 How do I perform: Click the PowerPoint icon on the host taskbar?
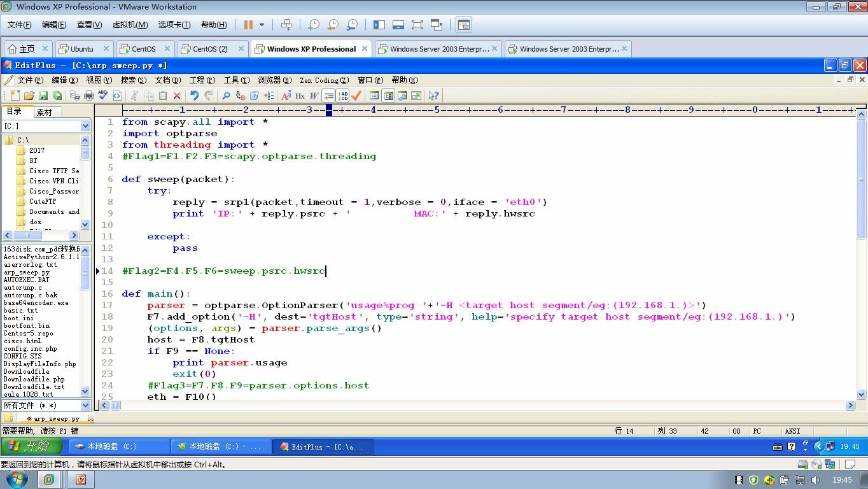[x=81, y=479]
